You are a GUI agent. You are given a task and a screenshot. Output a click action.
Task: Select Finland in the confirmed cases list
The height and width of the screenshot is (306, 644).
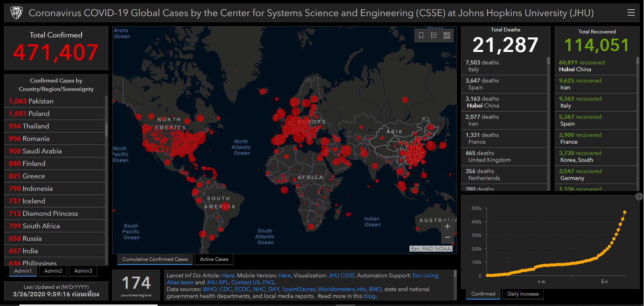tap(55, 163)
